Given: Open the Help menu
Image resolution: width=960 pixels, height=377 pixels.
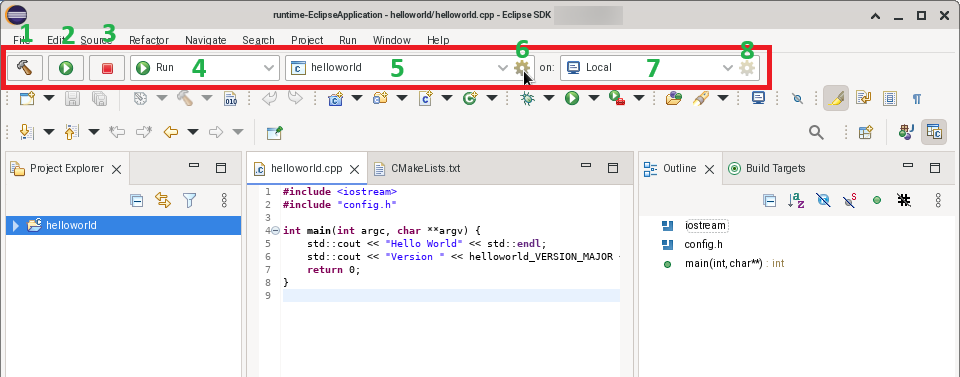Looking at the screenshot, I should click(x=438, y=40).
